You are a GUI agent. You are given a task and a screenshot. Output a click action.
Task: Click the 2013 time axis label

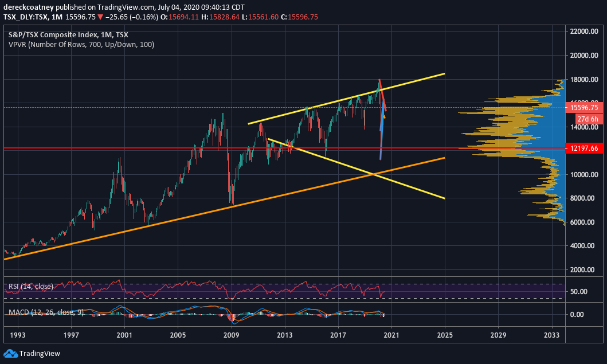pos(284,335)
